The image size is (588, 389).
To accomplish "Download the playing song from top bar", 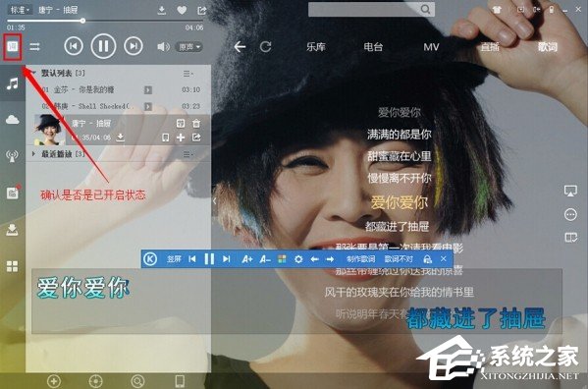I will tap(162, 10).
